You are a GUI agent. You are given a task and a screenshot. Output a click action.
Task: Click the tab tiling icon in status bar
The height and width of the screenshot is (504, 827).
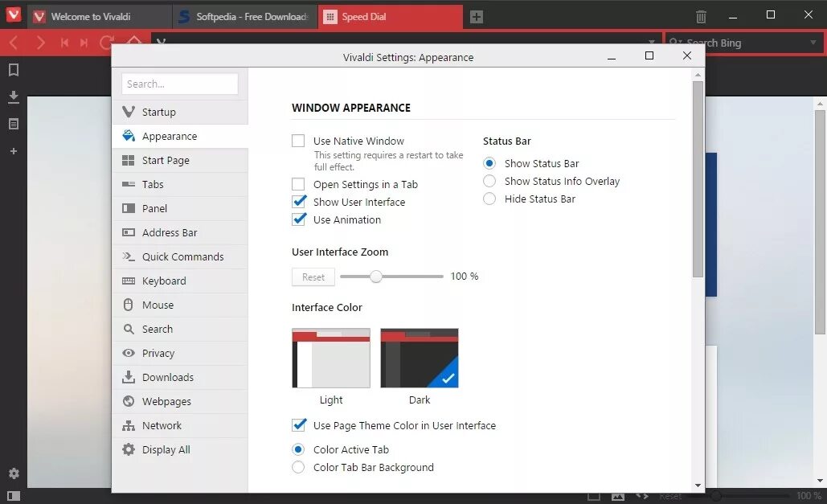click(x=594, y=497)
